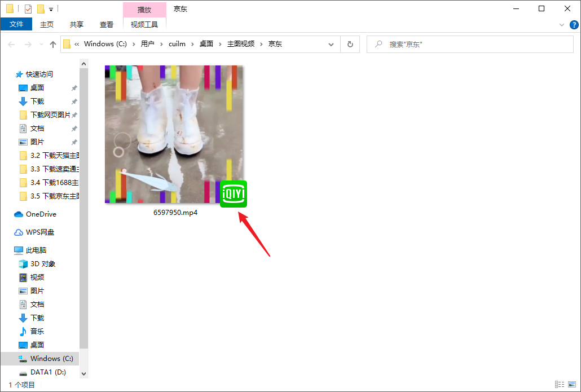Image resolution: width=581 pixels, height=392 pixels.
Task: Open pinned 下载 under quick access
Action: click(37, 102)
